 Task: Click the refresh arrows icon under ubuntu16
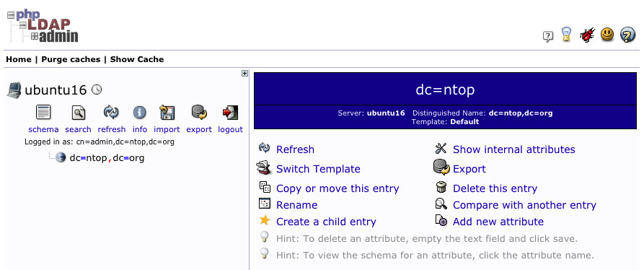click(x=111, y=112)
